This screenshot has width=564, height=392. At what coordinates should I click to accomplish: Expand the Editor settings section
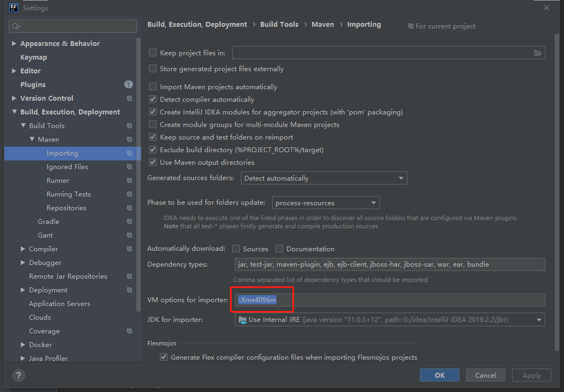[x=14, y=71]
